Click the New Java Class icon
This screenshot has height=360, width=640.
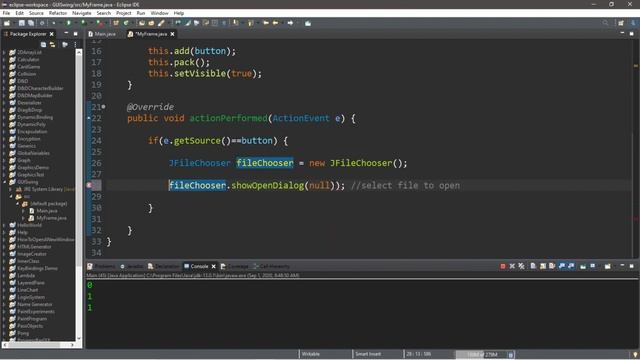[126, 23]
